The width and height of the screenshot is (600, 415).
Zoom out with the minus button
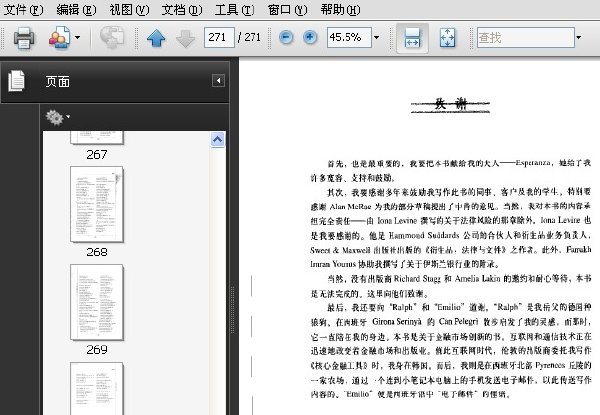point(286,37)
